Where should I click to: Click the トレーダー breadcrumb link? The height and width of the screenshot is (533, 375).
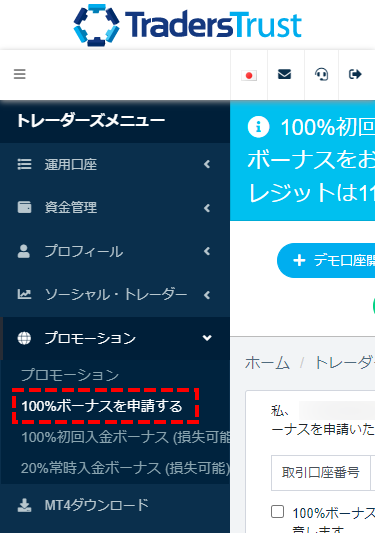[x=344, y=363]
